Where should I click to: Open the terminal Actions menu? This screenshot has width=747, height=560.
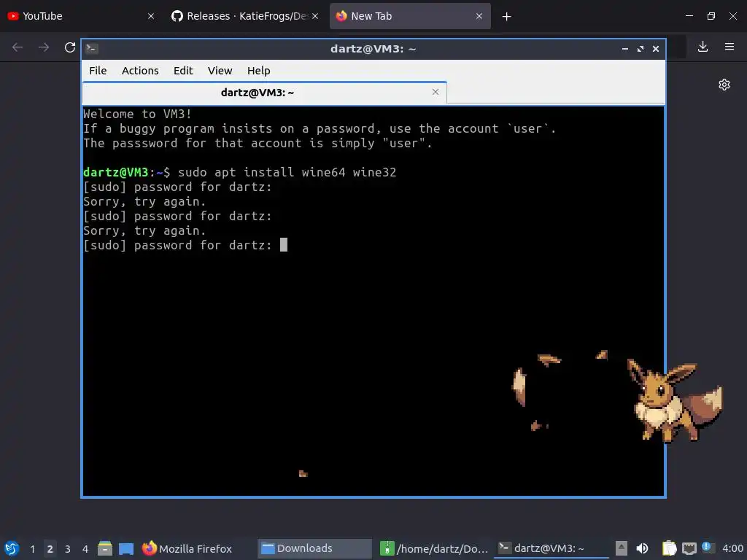tap(140, 71)
